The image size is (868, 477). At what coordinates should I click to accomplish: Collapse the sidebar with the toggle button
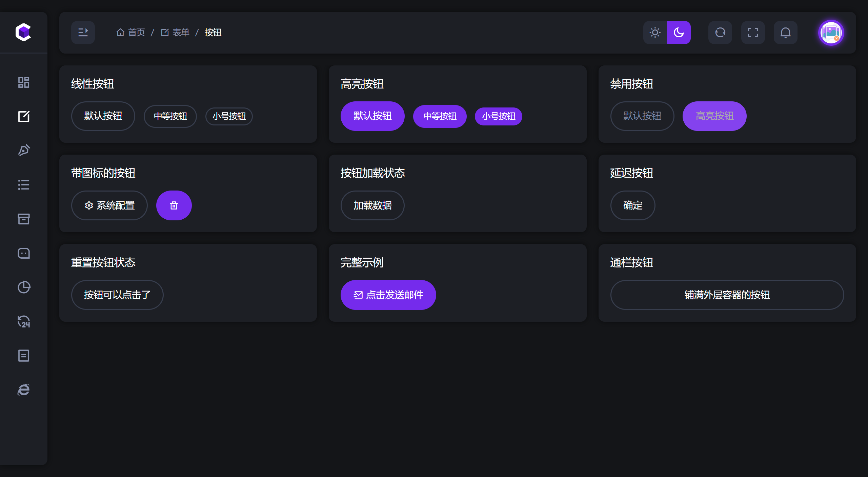(83, 32)
